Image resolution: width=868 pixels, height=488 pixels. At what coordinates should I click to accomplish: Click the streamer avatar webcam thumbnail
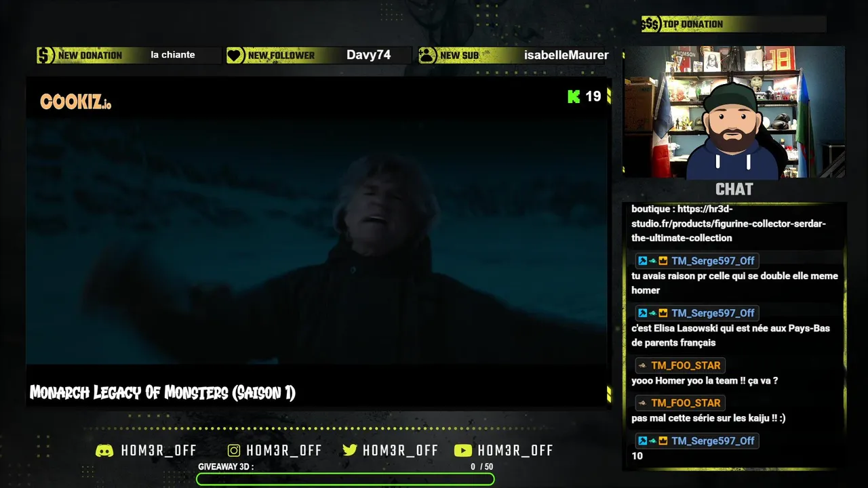click(734, 112)
